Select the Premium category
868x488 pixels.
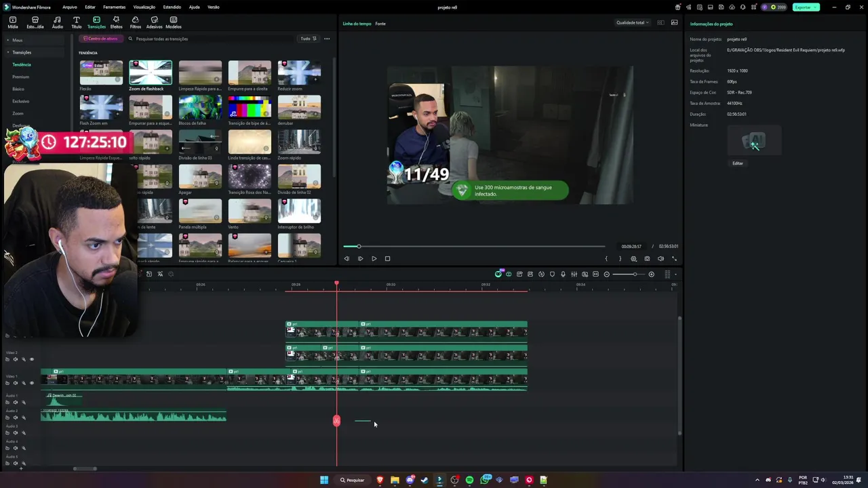pyautogui.click(x=20, y=77)
